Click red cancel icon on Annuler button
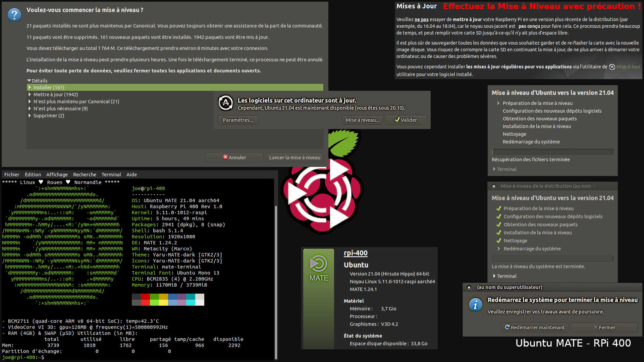 click(225, 157)
